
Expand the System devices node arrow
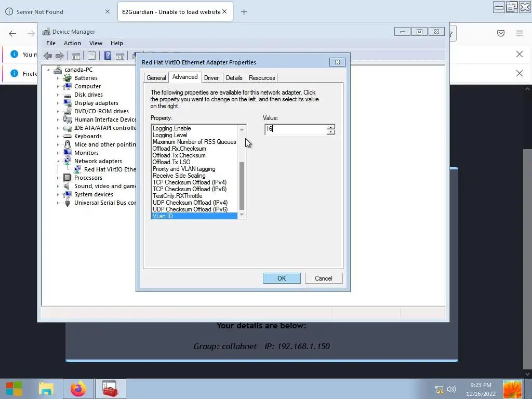(x=58, y=194)
